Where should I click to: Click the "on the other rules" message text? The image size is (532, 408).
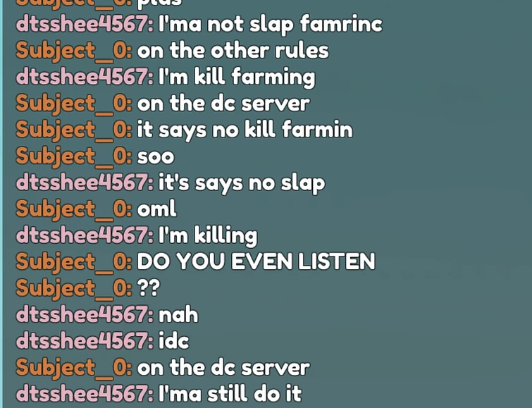click(233, 51)
